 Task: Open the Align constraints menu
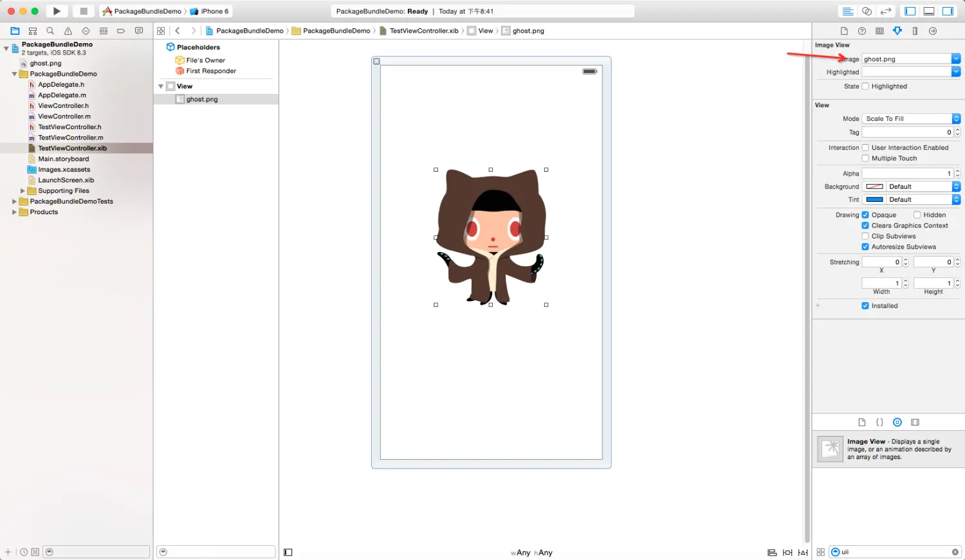[772, 552]
